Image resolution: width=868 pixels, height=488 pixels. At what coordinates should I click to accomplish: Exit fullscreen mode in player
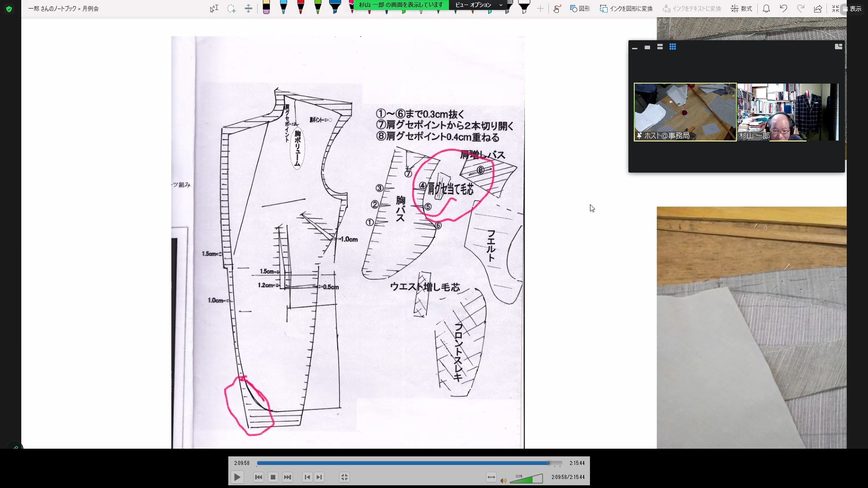(x=344, y=477)
